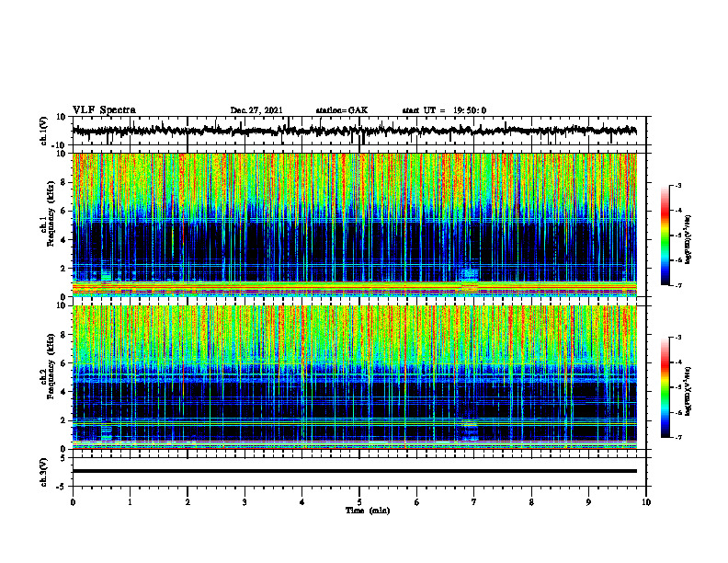728x563 pixels.
Task: Pick the ch.2 spectrogram color bar
Action: click(x=665, y=387)
